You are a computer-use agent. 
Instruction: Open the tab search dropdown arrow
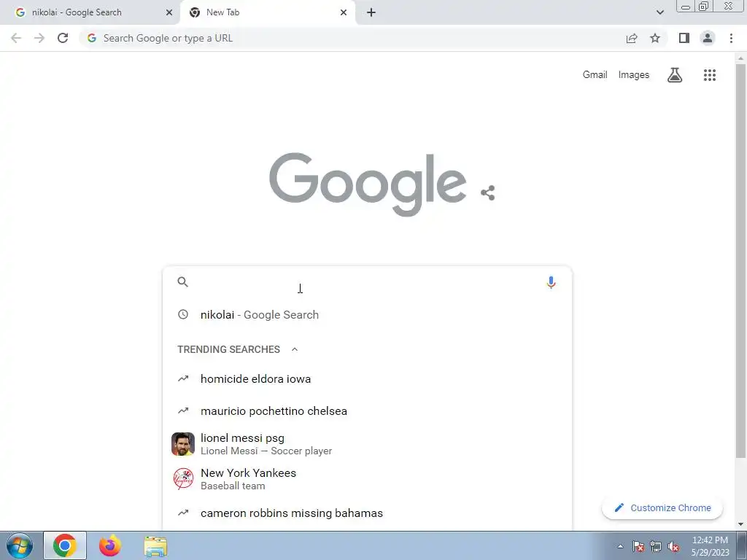(659, 12)
